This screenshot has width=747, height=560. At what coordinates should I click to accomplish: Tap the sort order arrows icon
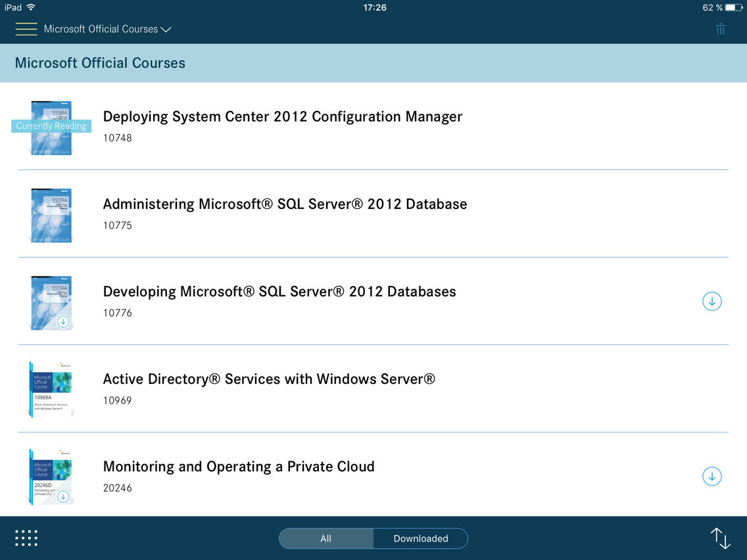[720, 538]
